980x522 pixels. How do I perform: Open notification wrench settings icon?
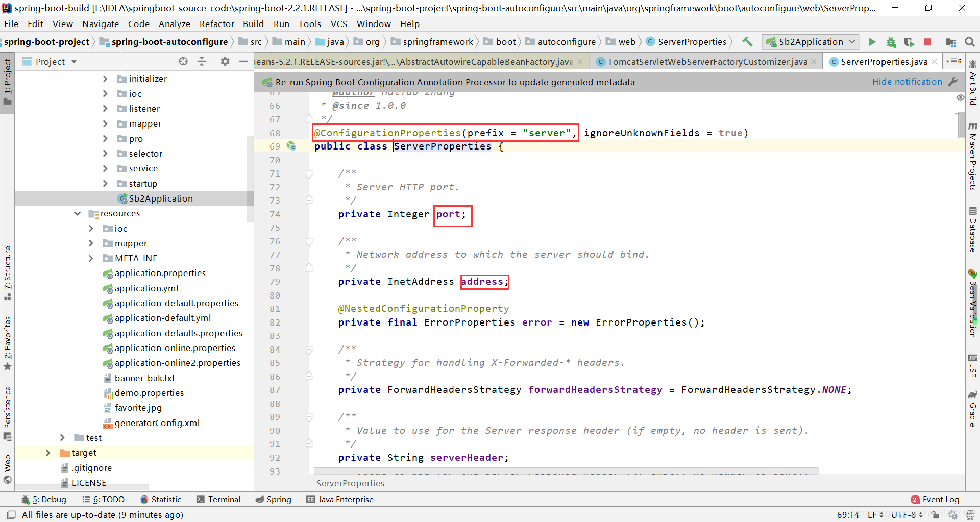[952, 82]
